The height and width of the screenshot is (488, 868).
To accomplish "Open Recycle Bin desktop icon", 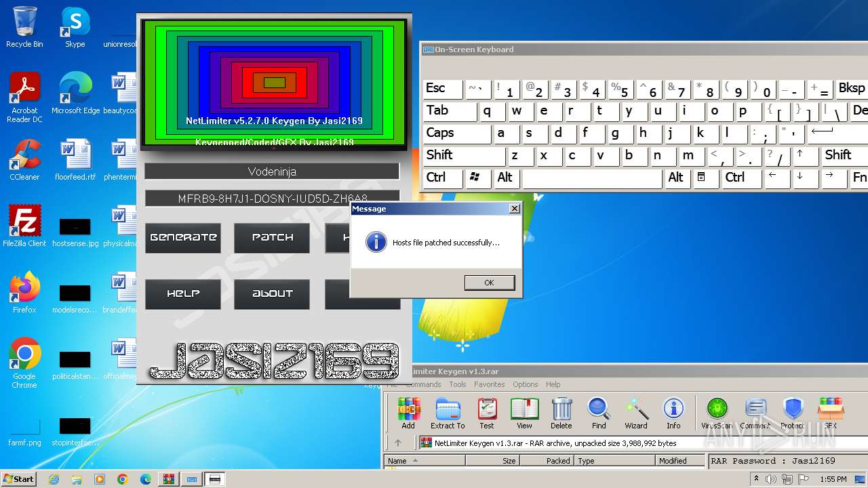I will point(24,27).
